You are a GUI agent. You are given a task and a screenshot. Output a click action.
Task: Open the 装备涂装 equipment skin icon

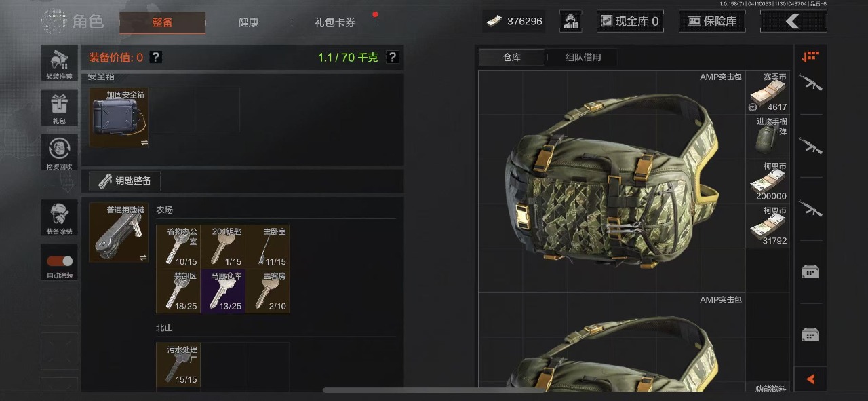click(x=59, y=218)
